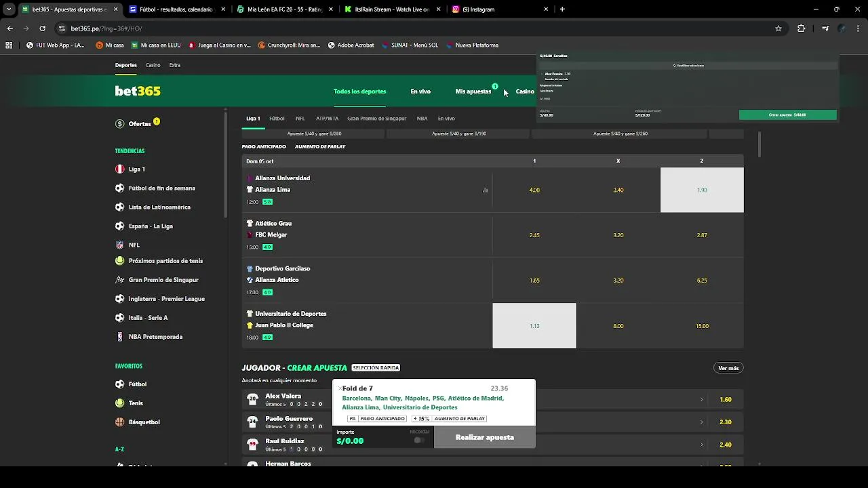Switch to Gran Premio de Singapur tab
868x488 pixels.
pos(376,119)
